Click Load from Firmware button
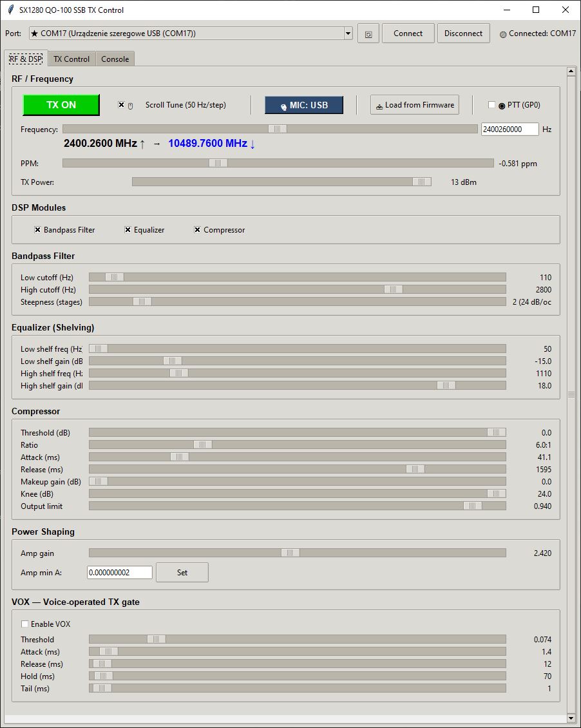581x728 pixels. click(x=415, y=105)
